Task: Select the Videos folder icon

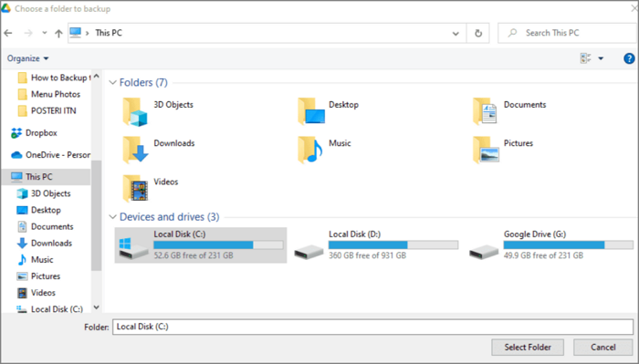Action: 135,188
